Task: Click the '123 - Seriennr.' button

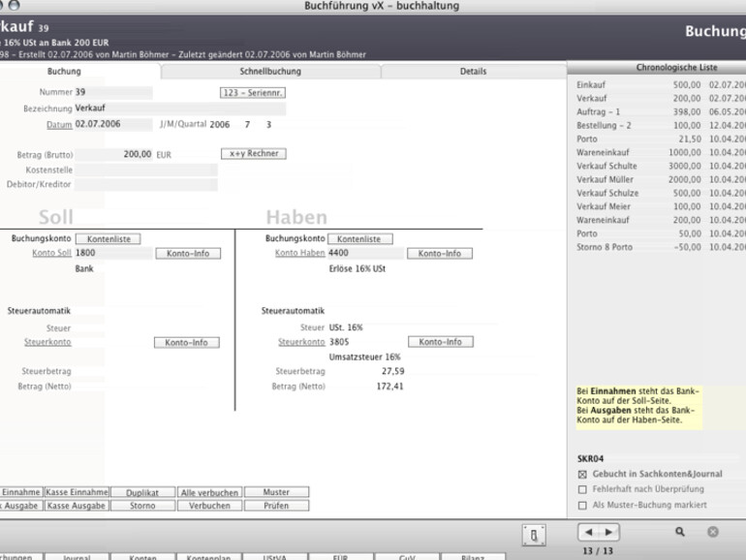Action: point(253,93)
